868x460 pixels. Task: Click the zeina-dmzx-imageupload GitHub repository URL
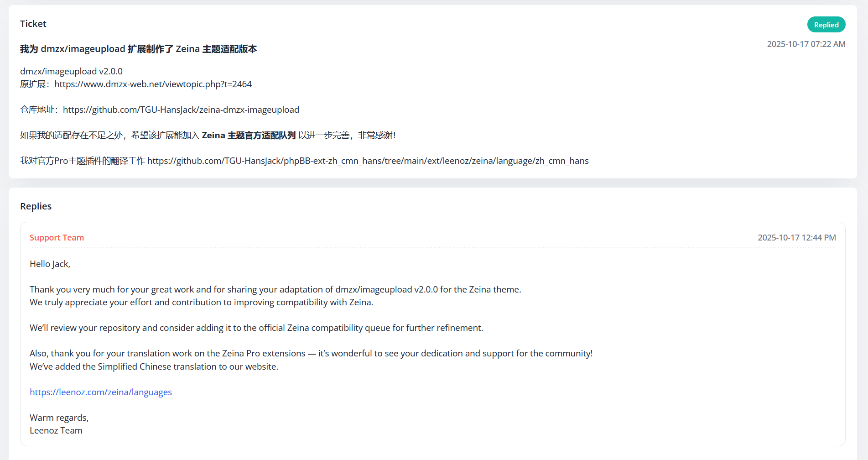coord(181,110)
